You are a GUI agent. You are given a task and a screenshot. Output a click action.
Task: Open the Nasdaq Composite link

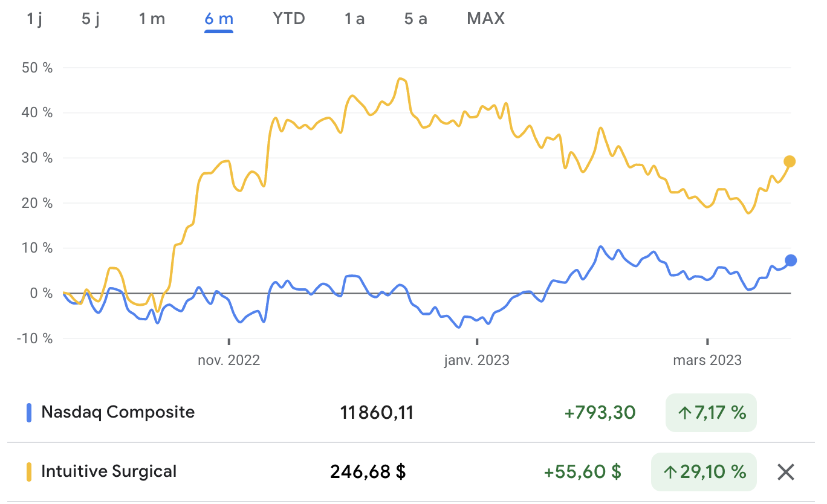pos(118,413)
